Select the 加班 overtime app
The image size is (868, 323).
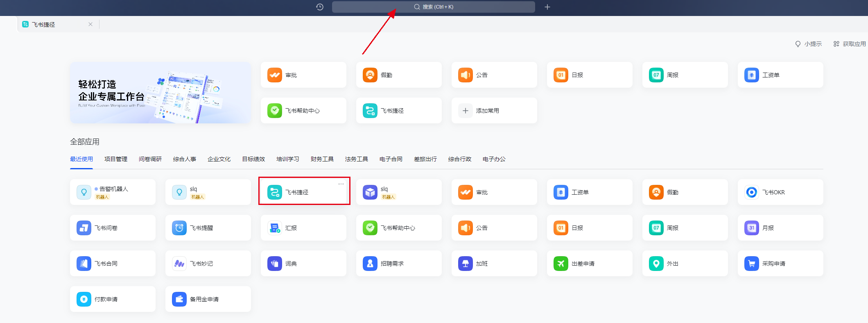click(x=494, y=264)
